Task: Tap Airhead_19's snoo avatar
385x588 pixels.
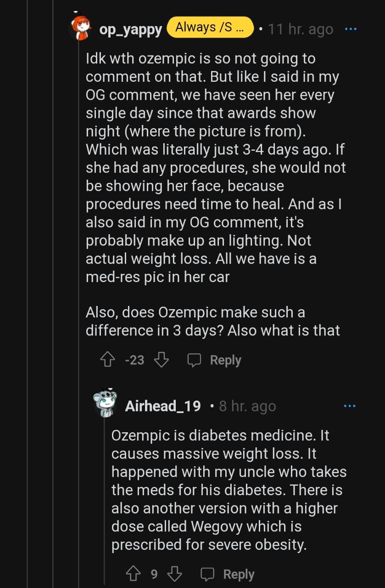Action: (105, 404)
